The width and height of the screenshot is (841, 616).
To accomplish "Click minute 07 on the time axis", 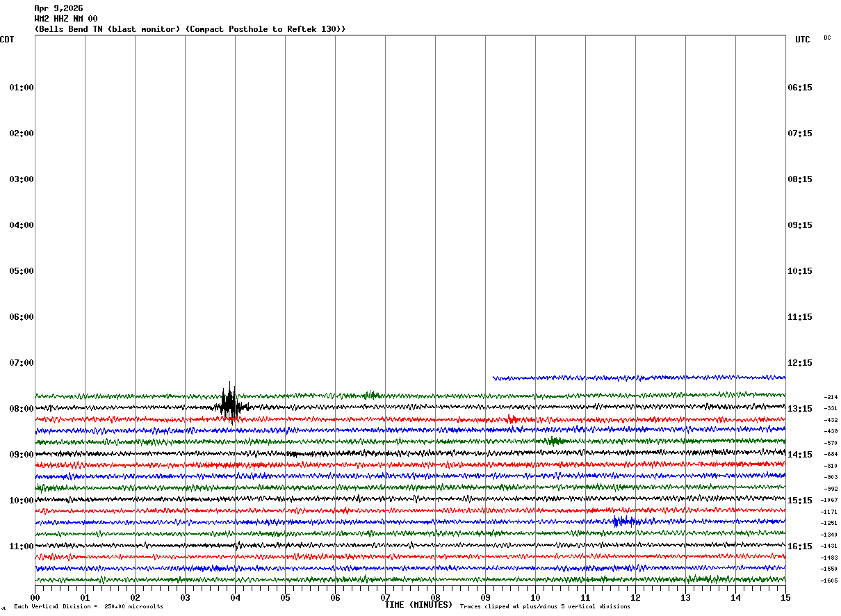I will click(x=385, y=597).
